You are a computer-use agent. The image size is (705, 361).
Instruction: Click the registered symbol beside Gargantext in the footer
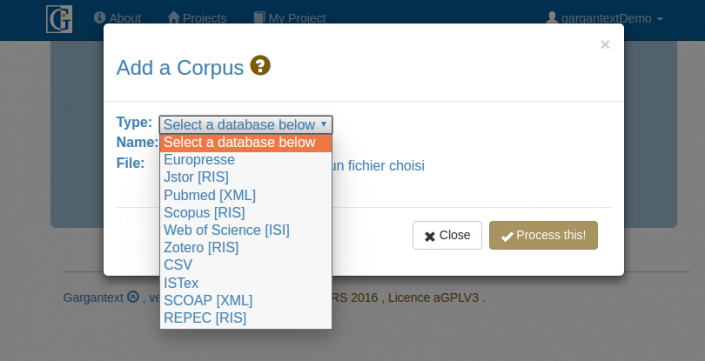pos(133,297)
